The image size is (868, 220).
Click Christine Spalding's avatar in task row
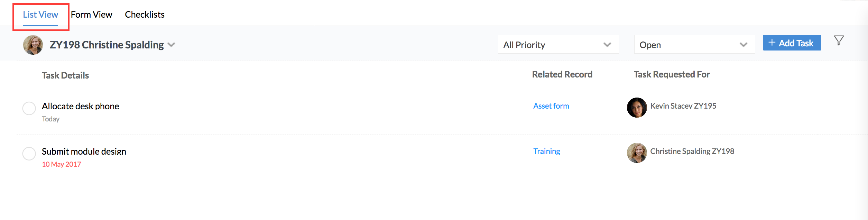[637, 153]
